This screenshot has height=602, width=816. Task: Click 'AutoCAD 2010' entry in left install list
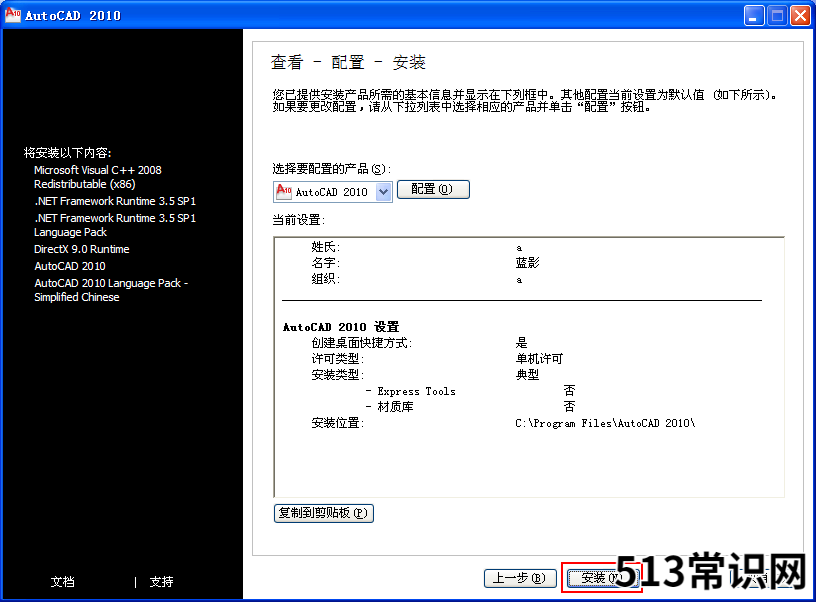point(70,266)
